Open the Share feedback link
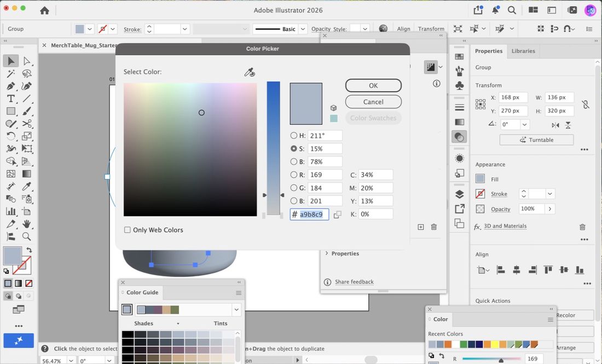Screen dimensions: 602x364 (x=354, y=282)
